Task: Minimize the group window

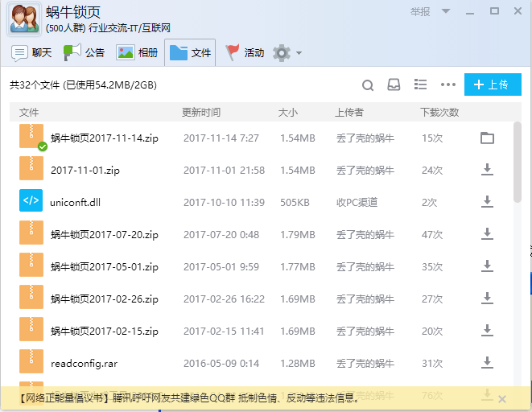Action: tap(470, 12)
